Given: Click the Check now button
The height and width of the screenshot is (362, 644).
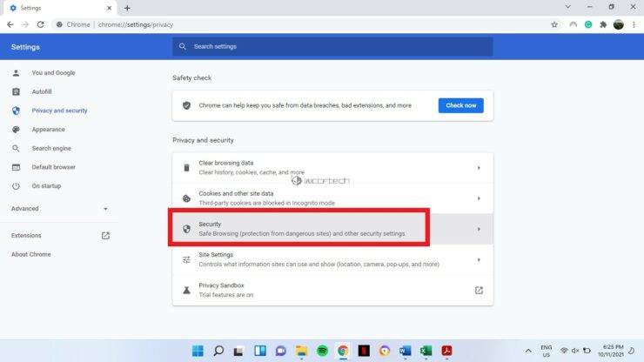Looking at the screenshot, I should click(x=461, y=105).
